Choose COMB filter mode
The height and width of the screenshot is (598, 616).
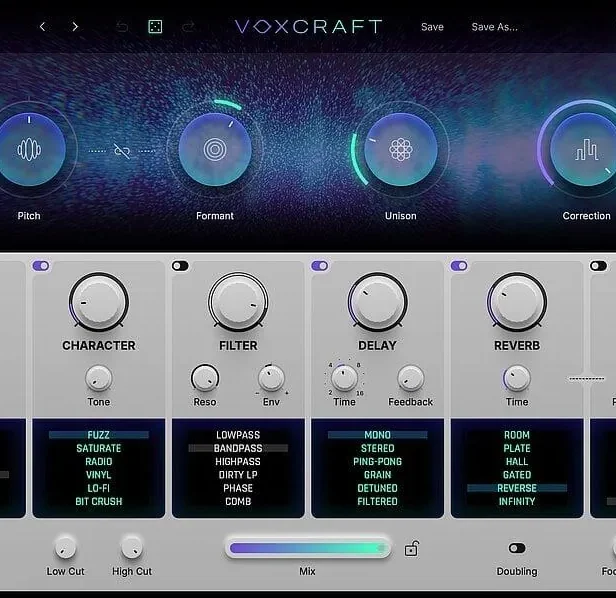coord(238,502)
